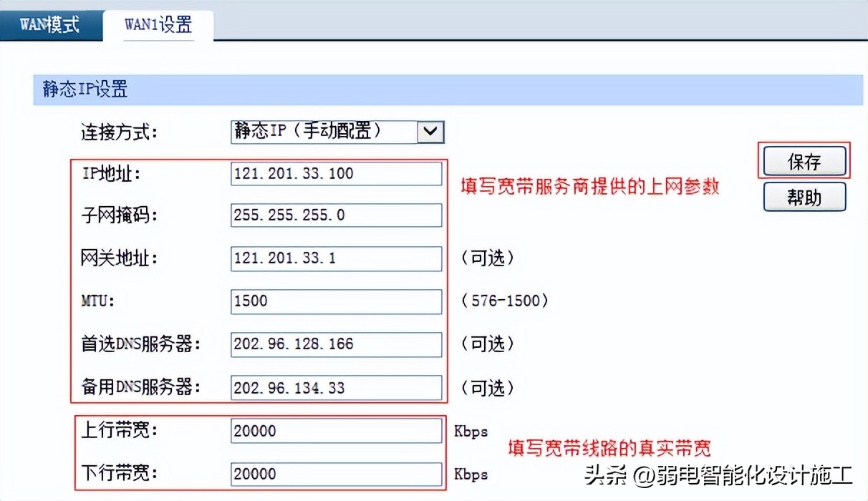This screenshot has height=501, width=868.
Task: Expand the connection type selector arrow
Action: click(429, 132)
